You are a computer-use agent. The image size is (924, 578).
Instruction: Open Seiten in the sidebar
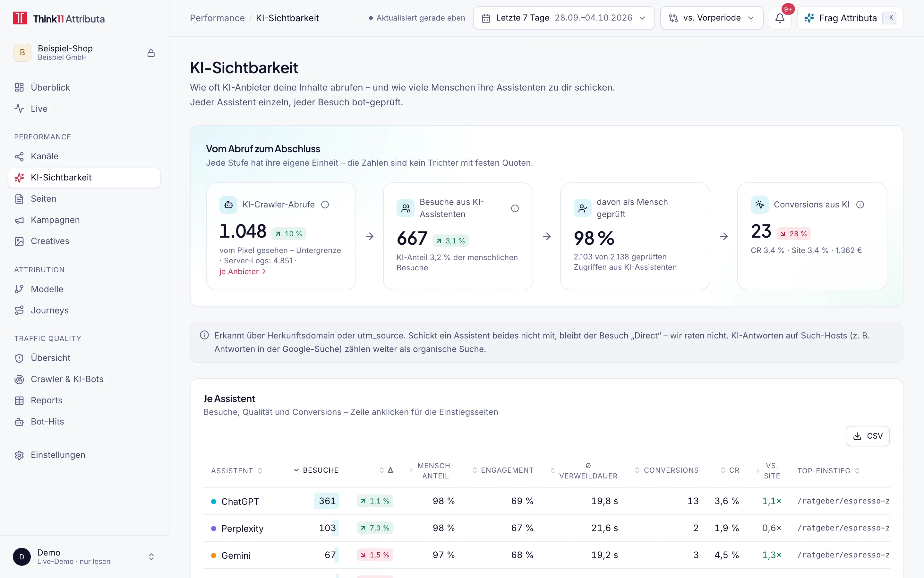[84, 199]
